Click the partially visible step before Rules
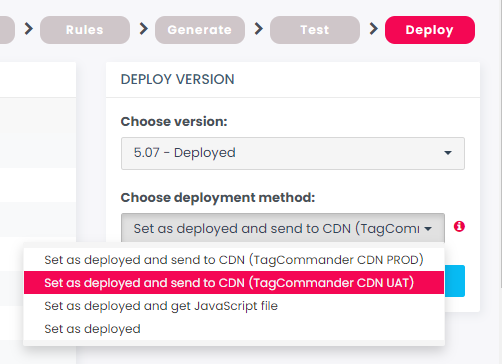 tap(7, 30)
